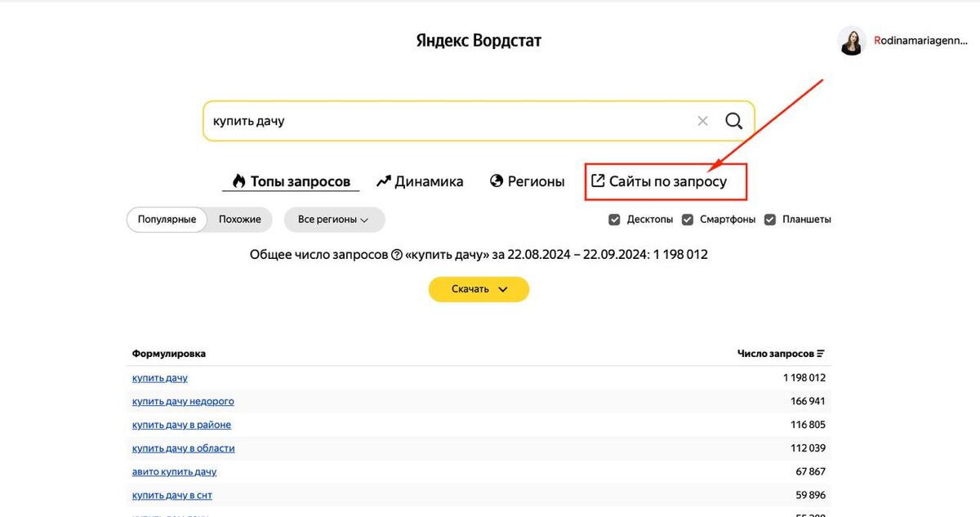Click the search field containing купить дачу

click(479, 121)
